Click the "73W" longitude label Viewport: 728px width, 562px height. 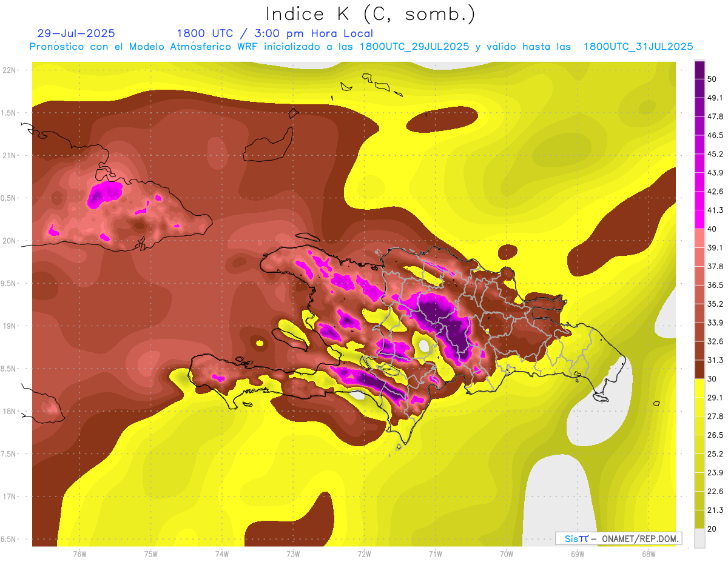tap(293, 554)
